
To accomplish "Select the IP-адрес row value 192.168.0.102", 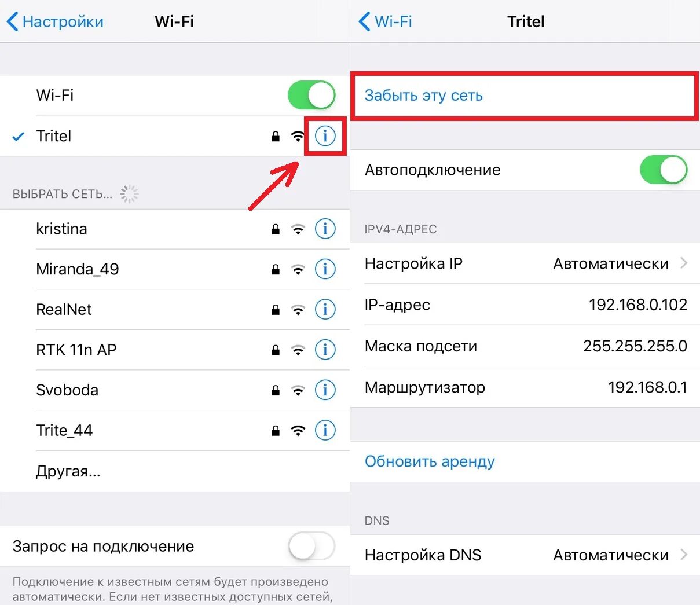I will pyautogui.click(x=638, y=305).
